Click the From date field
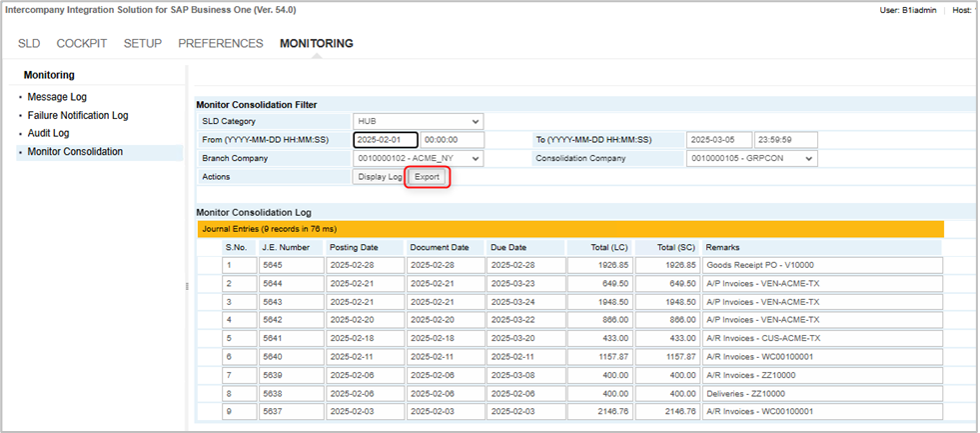 [x=385, y=140]
